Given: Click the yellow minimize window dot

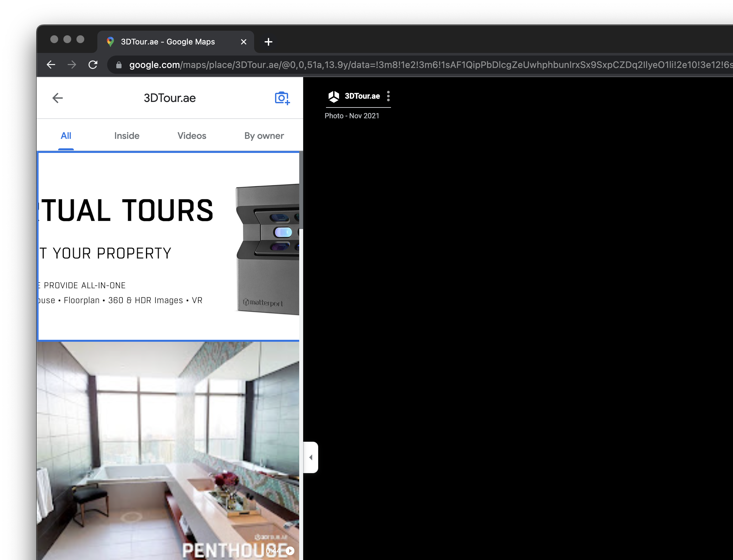Looking at the screenshot, I should tap(67, 39).
